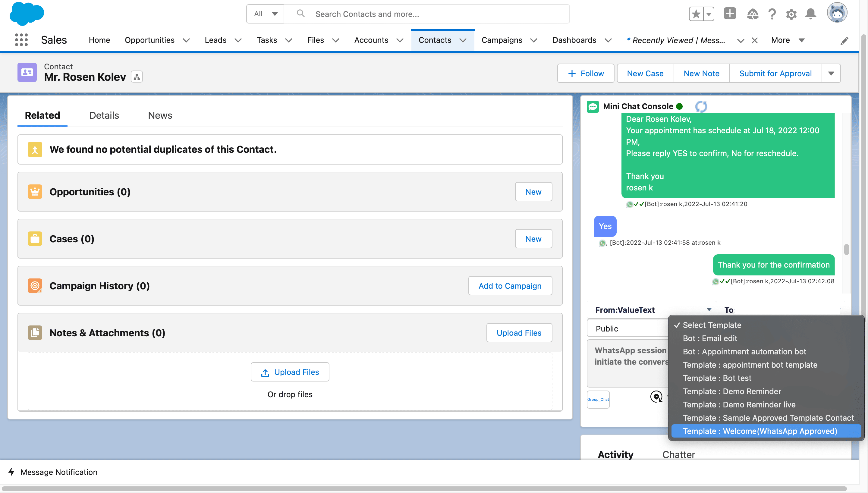Screen dimensions: 868x493
Task: Switch to the Details tab
Action: click(104, 115)
